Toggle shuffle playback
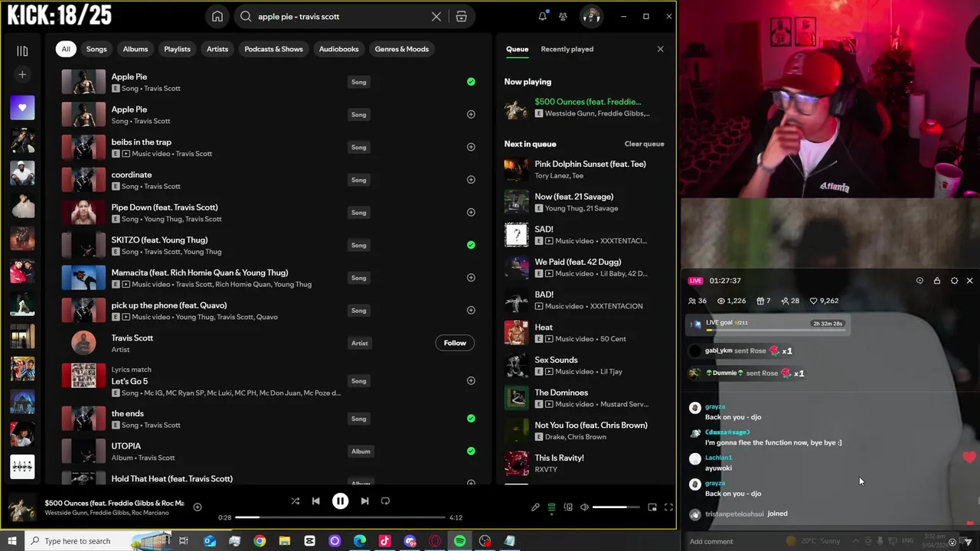The image size is (980, 551). click(x=295, y=501)
